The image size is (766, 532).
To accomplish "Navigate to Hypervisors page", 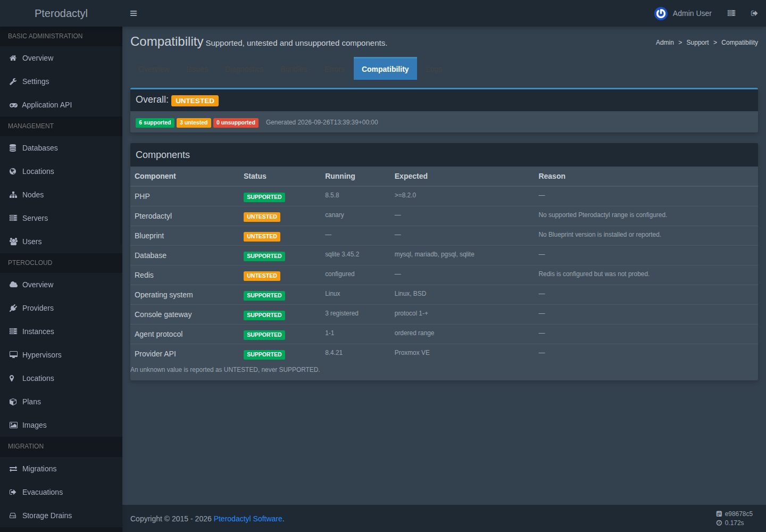I will coord(61,355).
